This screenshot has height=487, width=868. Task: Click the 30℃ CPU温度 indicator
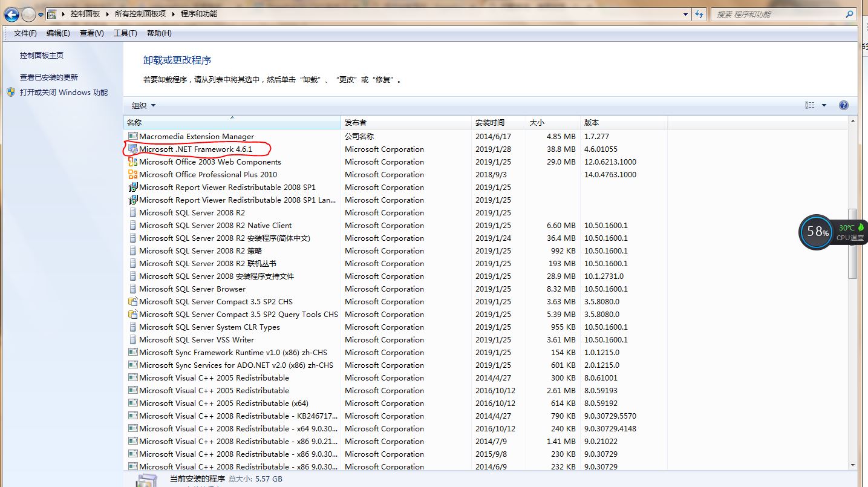850,232
